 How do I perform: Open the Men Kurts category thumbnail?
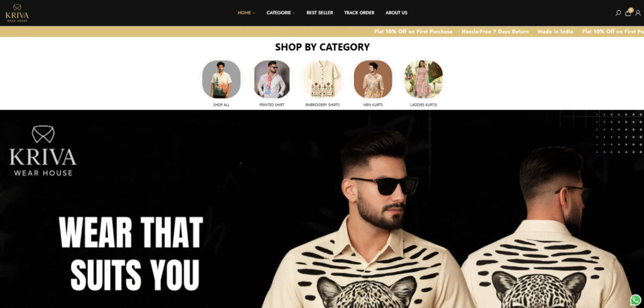[x=373, y=79]
